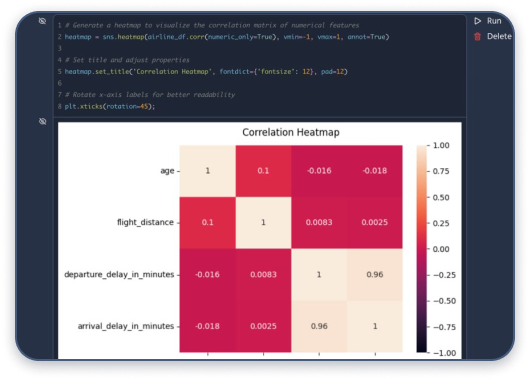Screen dimensions: 530x380
Task: Click the Correlation Heatmap chart title
Action: coord(291,132)
